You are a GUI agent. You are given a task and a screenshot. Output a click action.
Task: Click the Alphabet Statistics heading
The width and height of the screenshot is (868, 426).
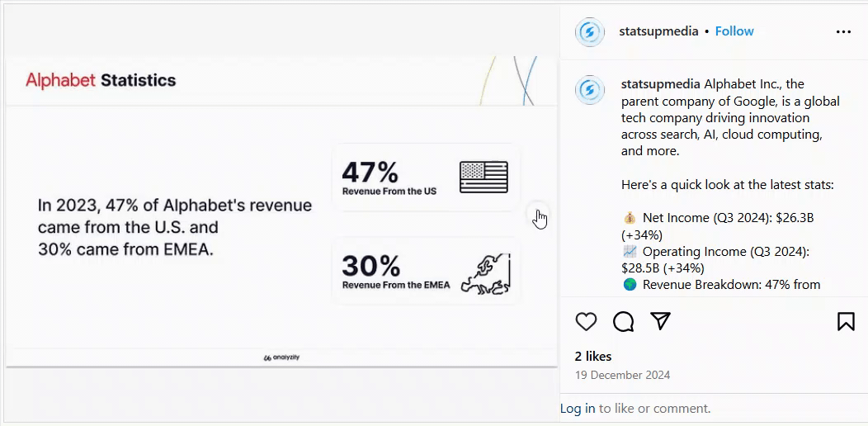(101, 80)
